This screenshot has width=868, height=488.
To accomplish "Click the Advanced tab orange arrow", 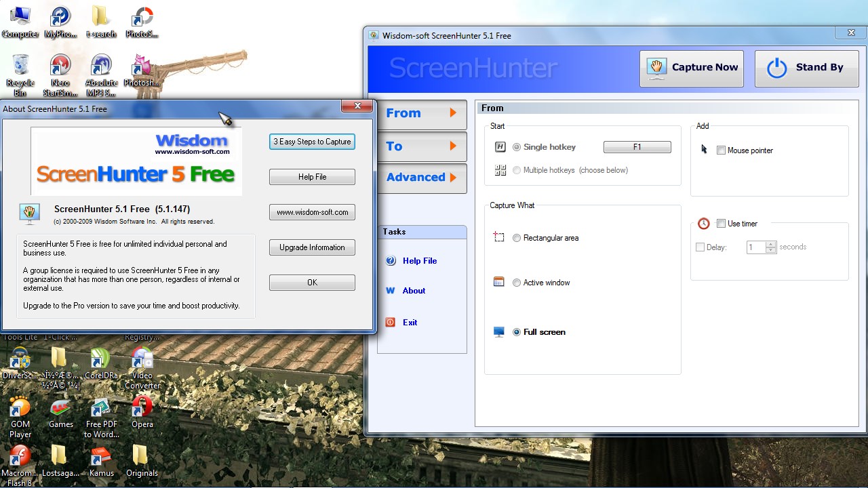I will [453, 178].
